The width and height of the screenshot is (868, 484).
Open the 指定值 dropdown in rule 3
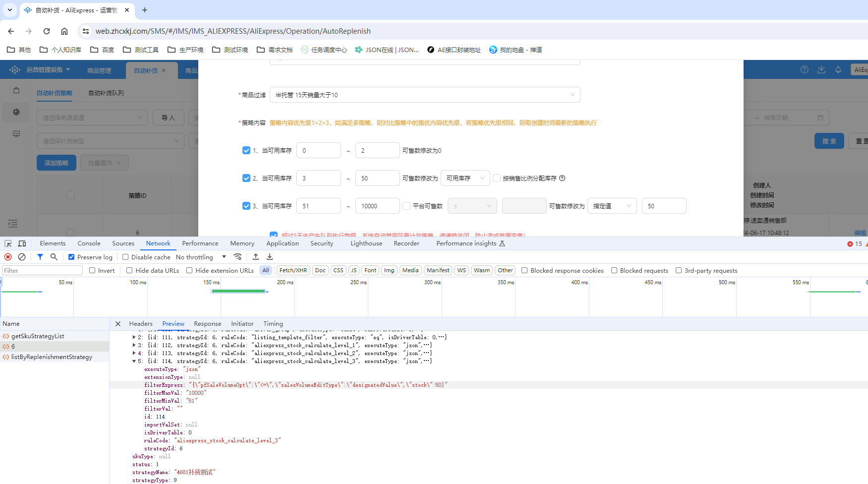tap(612, 206)
